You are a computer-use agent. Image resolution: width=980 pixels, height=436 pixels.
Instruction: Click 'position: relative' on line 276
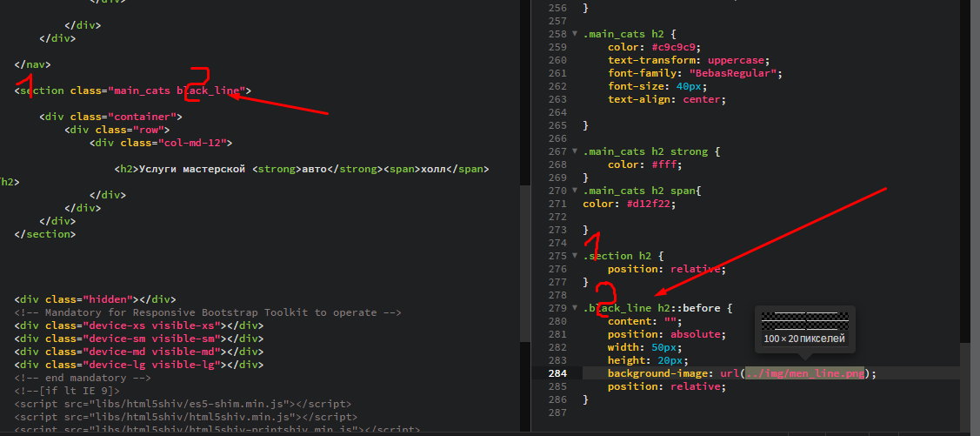tap(667, 269)
